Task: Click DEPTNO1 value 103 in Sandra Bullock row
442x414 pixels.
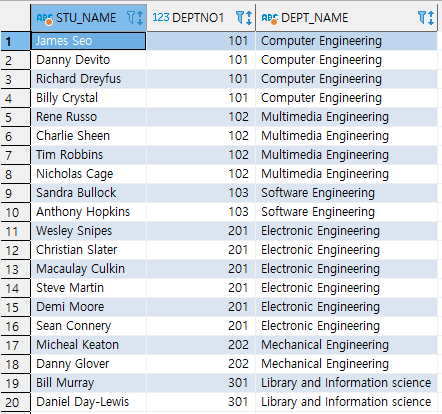Action: tap(201, 193)
